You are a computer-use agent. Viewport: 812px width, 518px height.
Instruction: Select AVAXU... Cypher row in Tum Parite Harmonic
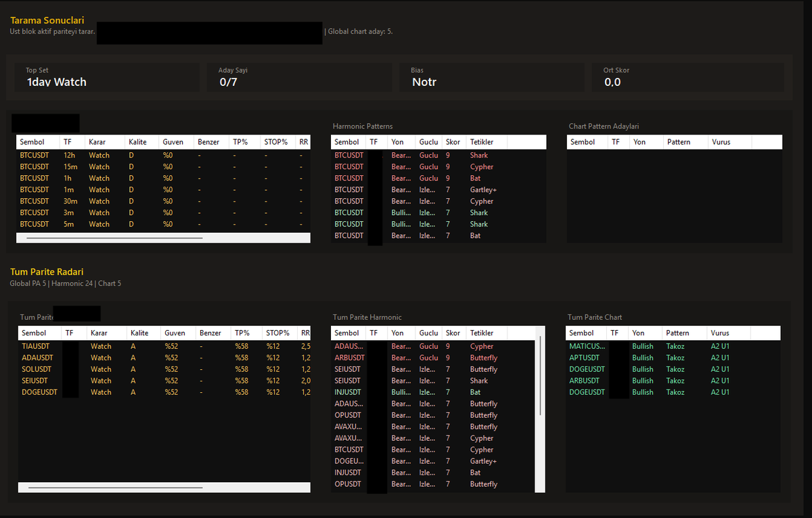(x=433, y=438)
